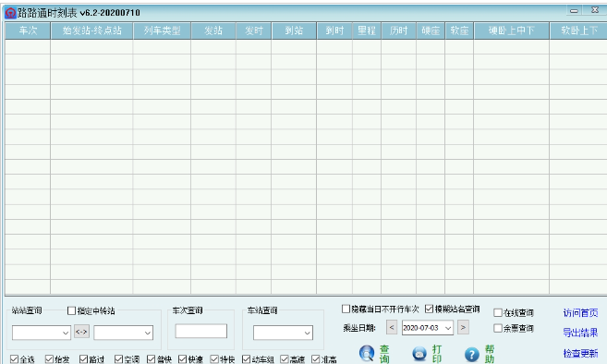Uncheck the 路过 train filter
The width and height of the screenshot is (607, 364).
pyautogui.click(x=84, y=359)
